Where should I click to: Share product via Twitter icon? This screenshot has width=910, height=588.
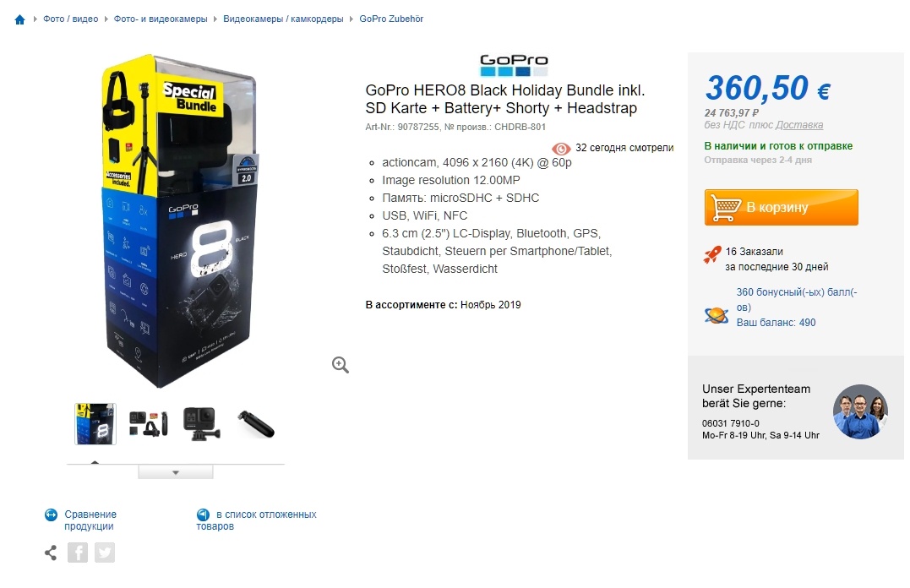(105, 553)
